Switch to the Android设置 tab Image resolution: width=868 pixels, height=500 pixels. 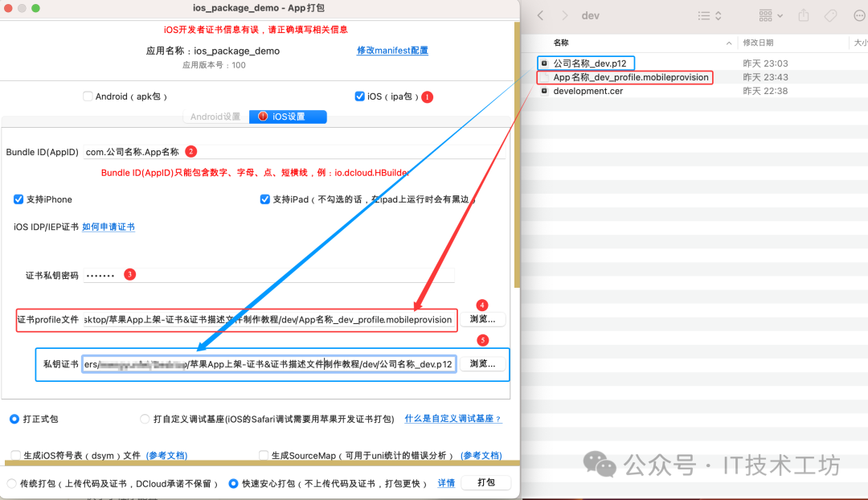(215, 116)
